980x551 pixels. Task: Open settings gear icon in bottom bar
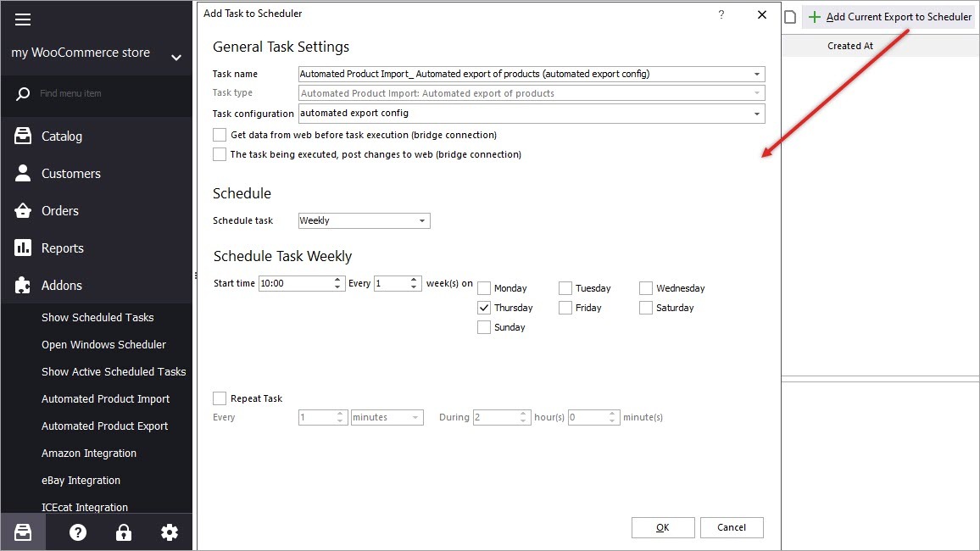170,532
